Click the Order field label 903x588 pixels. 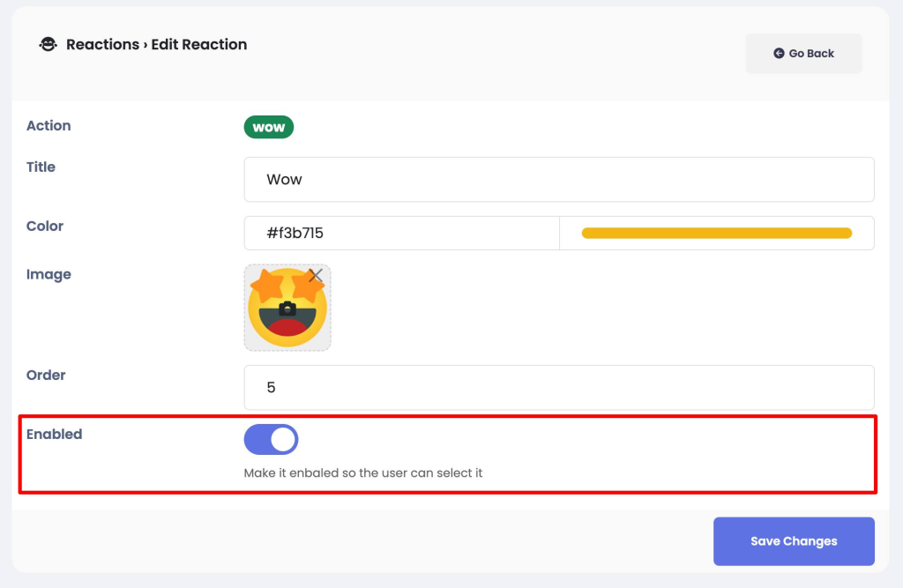click(x=46, y=375)
